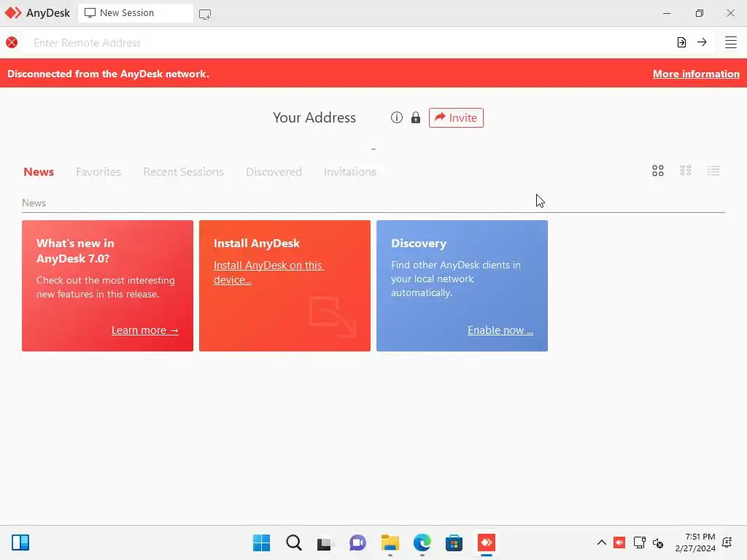Open the network status tray icon
747x560 pixels.
tap(639, 542)
